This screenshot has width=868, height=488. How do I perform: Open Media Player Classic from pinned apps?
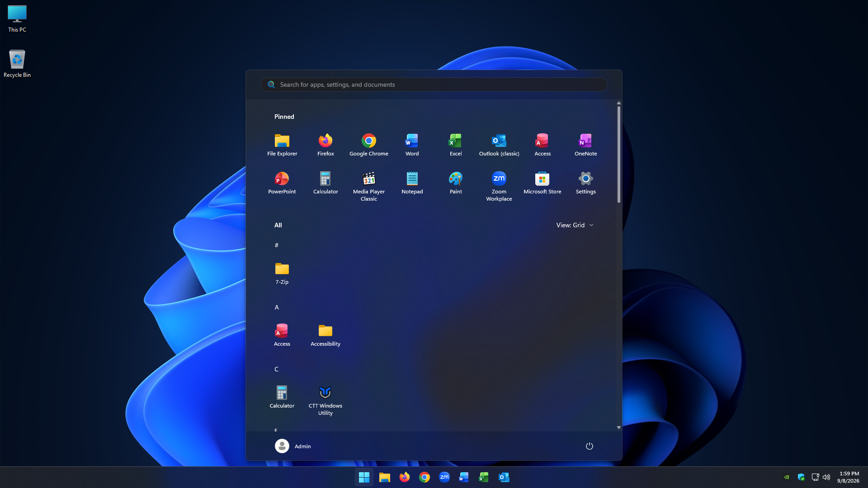pos(369,186)
